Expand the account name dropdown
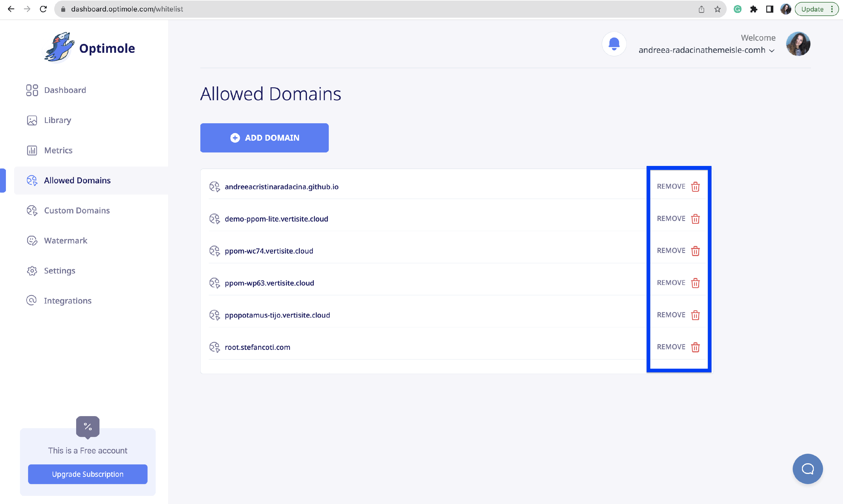 pyautogui.click(x=771, y=51)
